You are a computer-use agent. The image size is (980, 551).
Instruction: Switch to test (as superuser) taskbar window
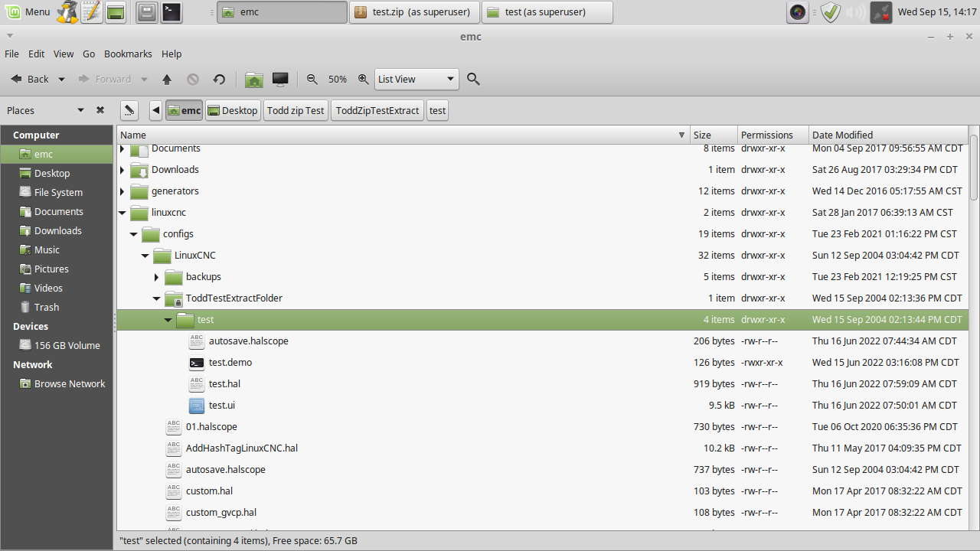pyautogui.click(x=547, y=12)
